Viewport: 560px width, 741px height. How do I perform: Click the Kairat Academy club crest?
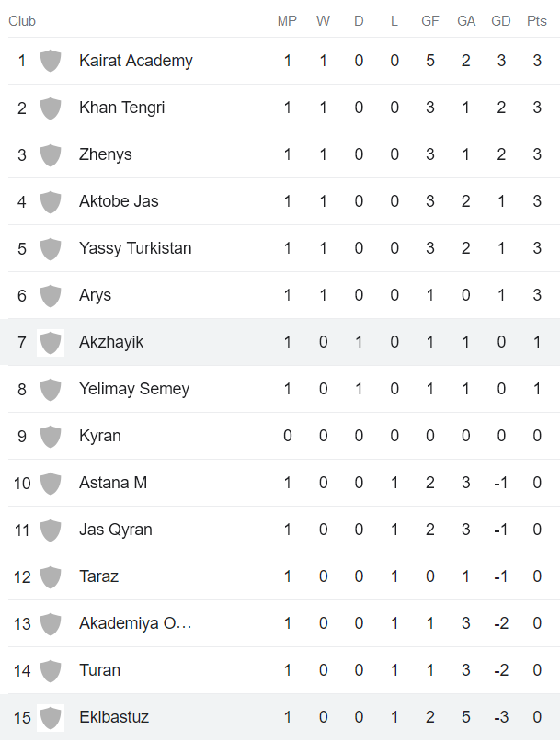click(x=51, y=61)
